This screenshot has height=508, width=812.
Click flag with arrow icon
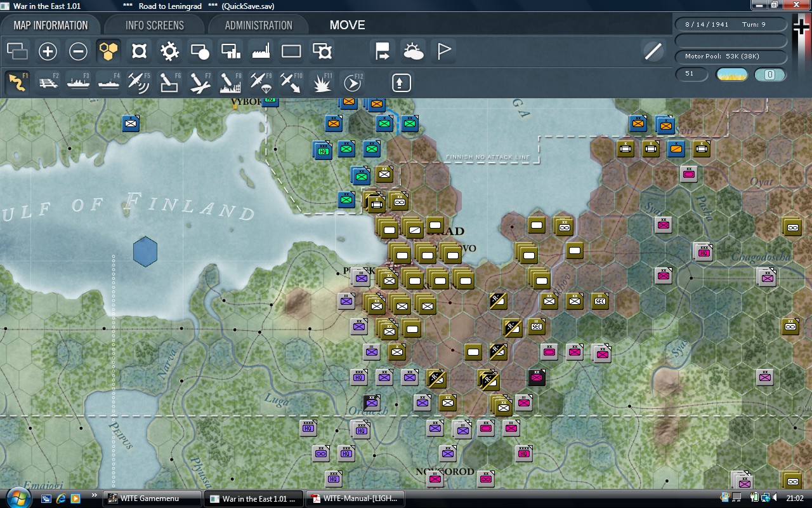[x=383, y=51]
